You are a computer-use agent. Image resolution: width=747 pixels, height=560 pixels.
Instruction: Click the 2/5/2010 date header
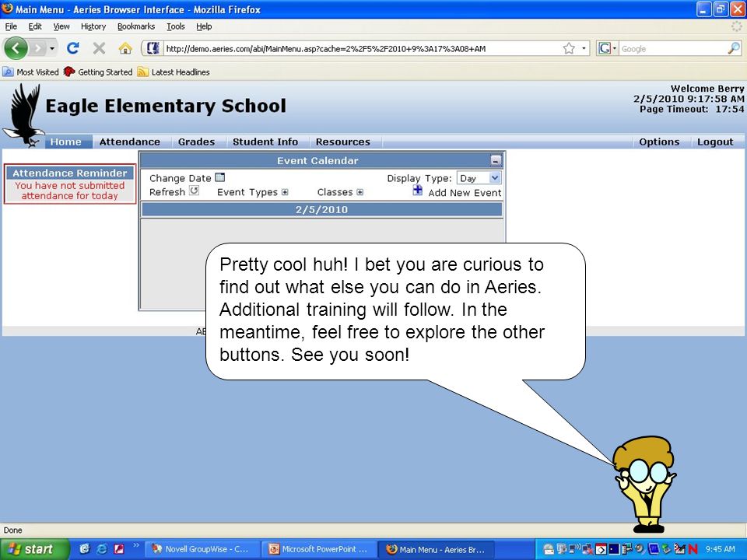tap(321, 209)
